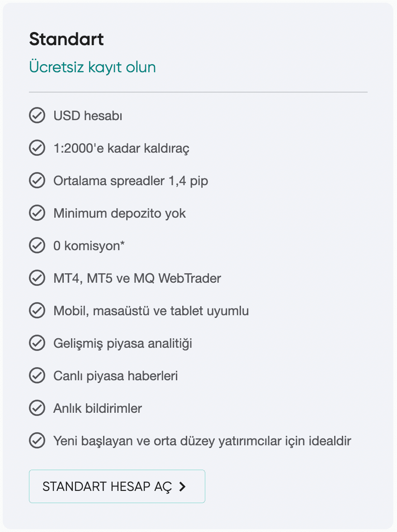Viewport: 397px width, 532px height.
Task: Click the checkmark icon beside USD hesabı
Action: tap(37, 115)
